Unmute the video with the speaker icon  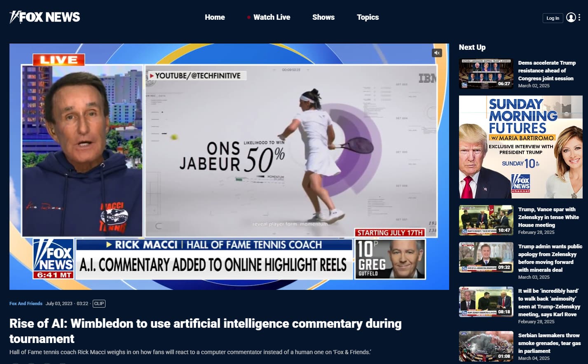click(x=437, y=53)
